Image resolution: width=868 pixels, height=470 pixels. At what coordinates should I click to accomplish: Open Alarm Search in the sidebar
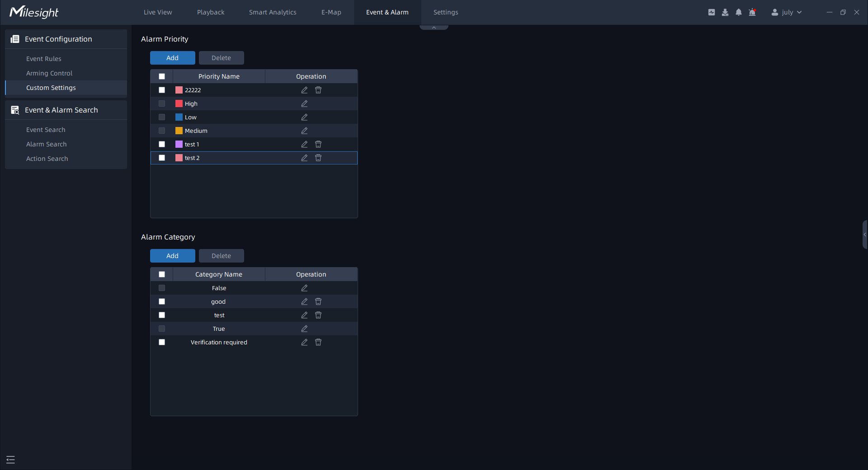point(46,144)
